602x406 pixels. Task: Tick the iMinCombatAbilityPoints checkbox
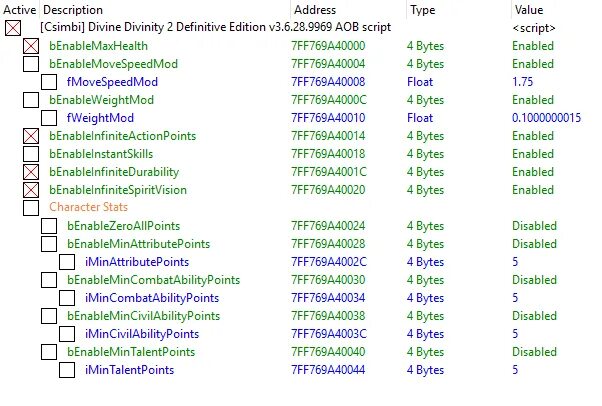click(x=67, y=298)
